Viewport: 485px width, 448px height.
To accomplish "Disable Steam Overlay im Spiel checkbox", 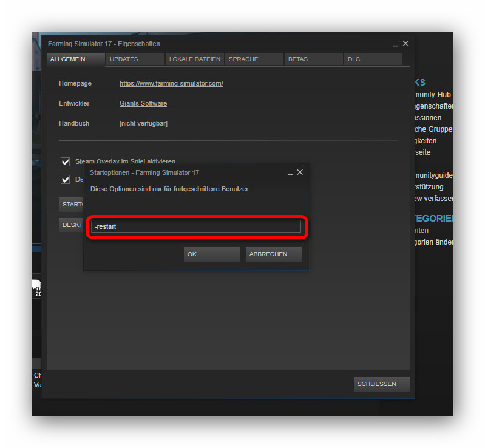I will pyautogui.click(x=65, y=162).
